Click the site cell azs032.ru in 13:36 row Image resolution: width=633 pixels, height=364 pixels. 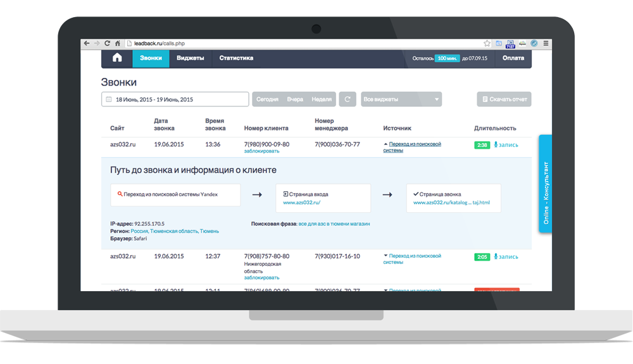123,144
